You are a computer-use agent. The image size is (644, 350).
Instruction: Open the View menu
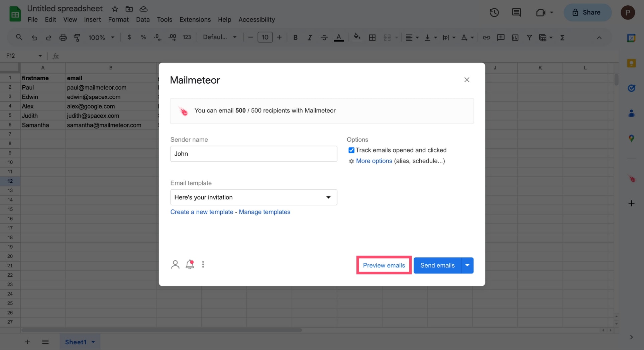[x=70, y=19]
